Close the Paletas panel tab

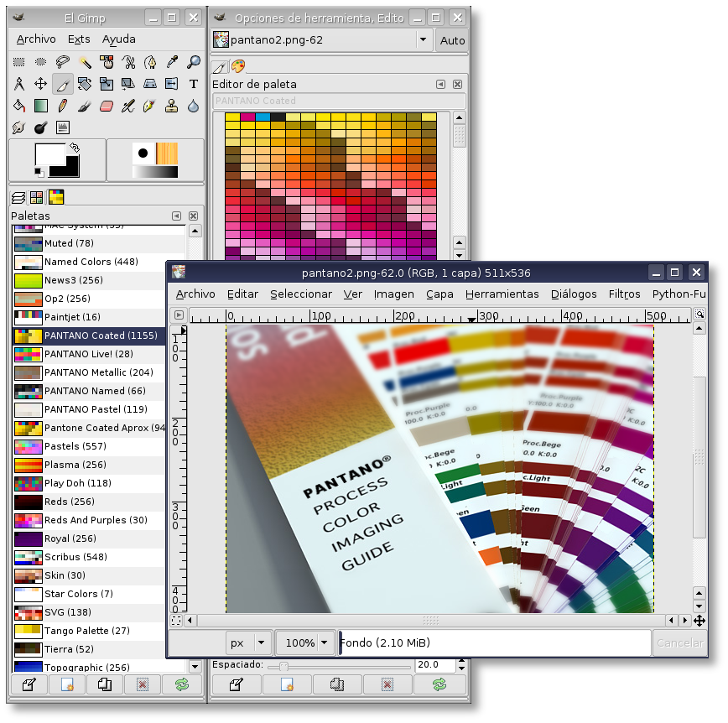click(193, 216)
